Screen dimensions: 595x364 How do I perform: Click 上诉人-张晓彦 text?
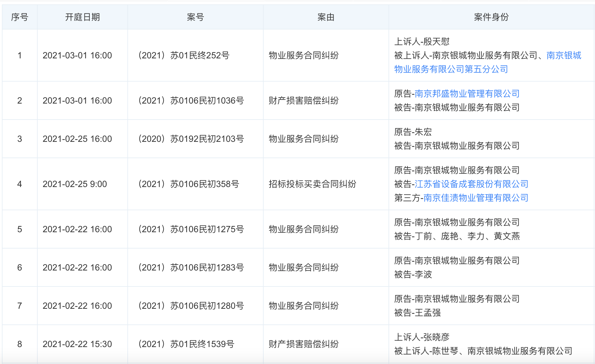click(422, 337)
